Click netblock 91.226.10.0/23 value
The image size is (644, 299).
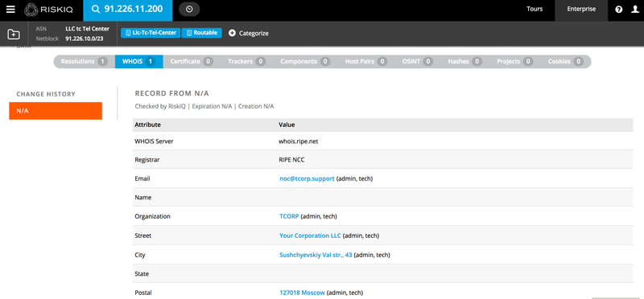85,39
